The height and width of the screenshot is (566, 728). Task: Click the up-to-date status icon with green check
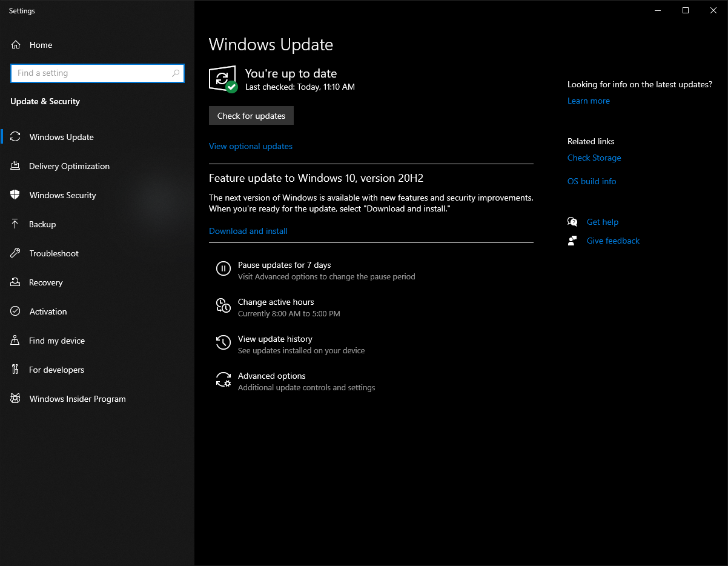pyautogui.click(x=223, y=79)
